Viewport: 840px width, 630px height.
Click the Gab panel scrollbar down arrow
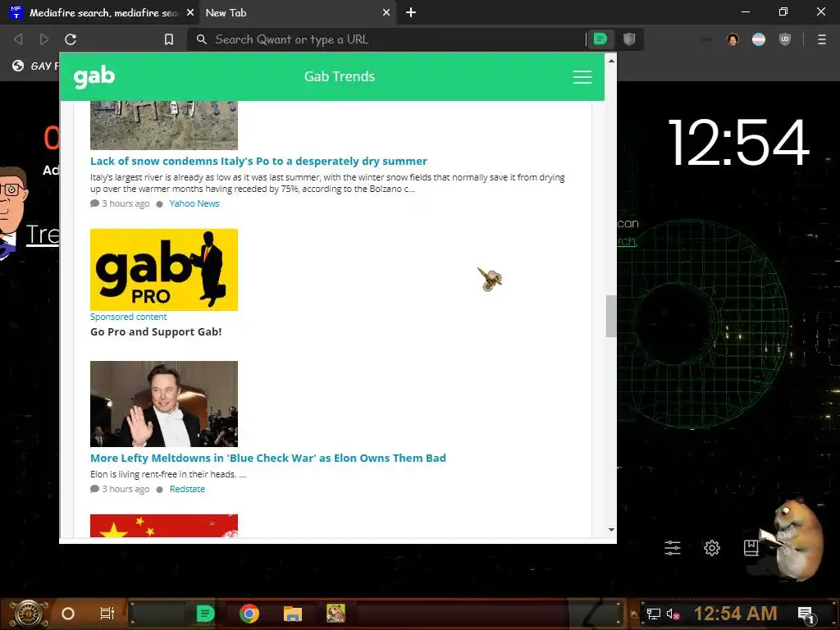611,530
